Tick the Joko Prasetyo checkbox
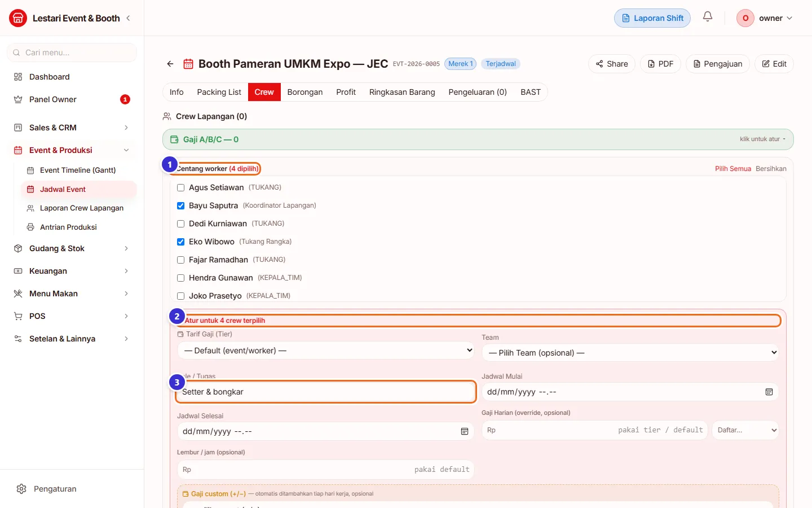The width and height of the screenshot is (812, 508). 180,296
